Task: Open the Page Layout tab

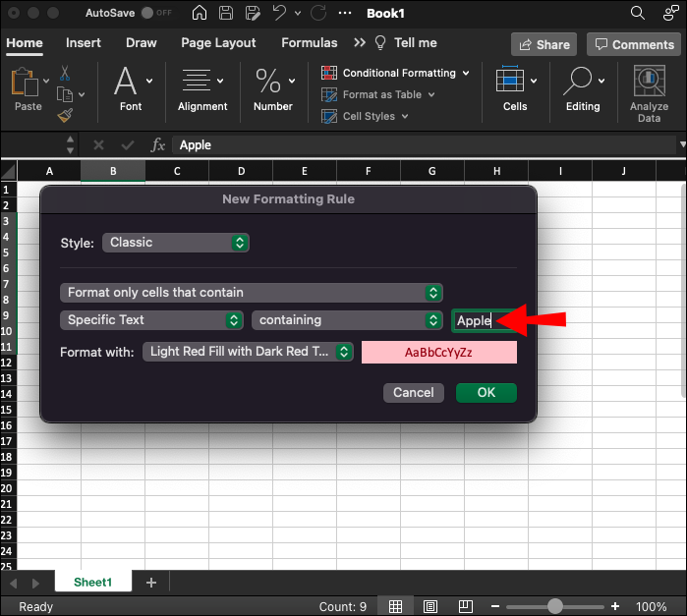Action: point(218,43)
